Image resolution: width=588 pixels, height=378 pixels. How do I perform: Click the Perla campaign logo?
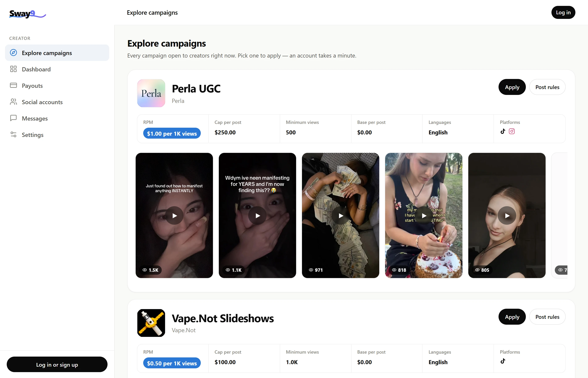(x=151, y=93)
